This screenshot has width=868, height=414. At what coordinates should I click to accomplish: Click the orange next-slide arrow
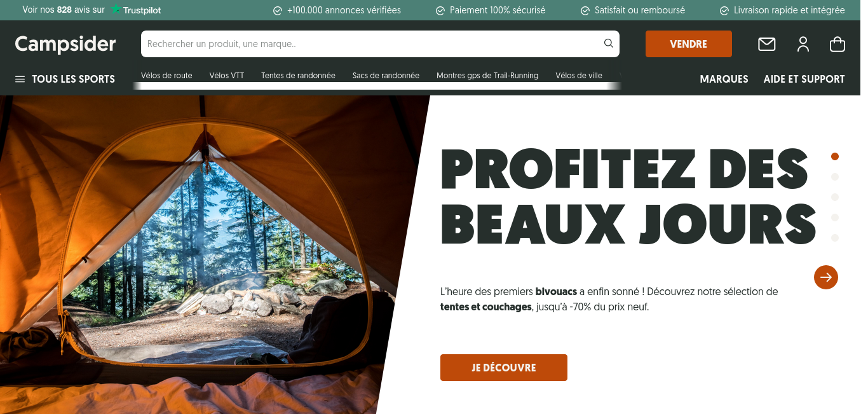tap(826, 277)
